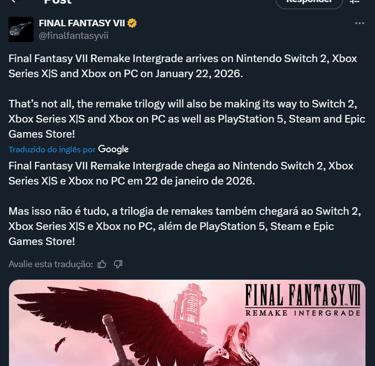Go back with the top-left arrow
Image resolution: width=375 pixels, height=366 pixels.
[14, 2]
